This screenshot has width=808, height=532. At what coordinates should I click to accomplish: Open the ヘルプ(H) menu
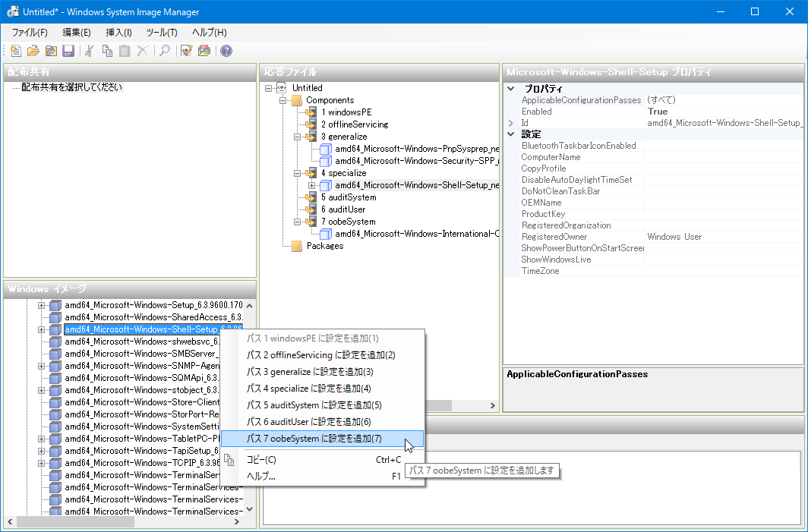pos(210,33)
